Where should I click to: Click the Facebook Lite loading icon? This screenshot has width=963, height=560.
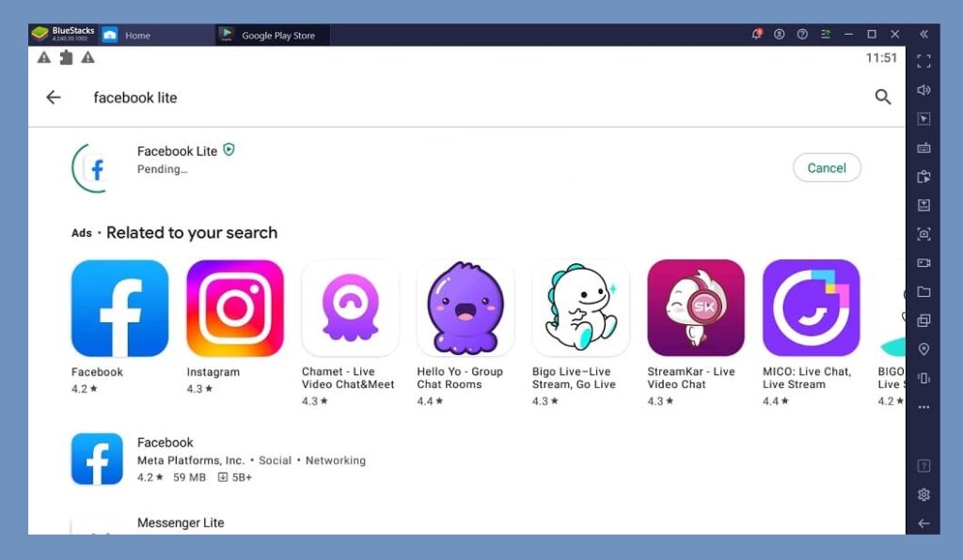click(x=97, y=168)
